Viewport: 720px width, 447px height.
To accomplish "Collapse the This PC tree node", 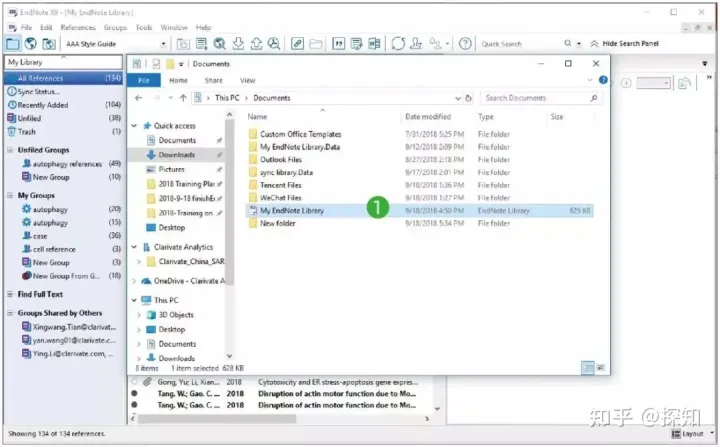I will click(x=134, y=300).
